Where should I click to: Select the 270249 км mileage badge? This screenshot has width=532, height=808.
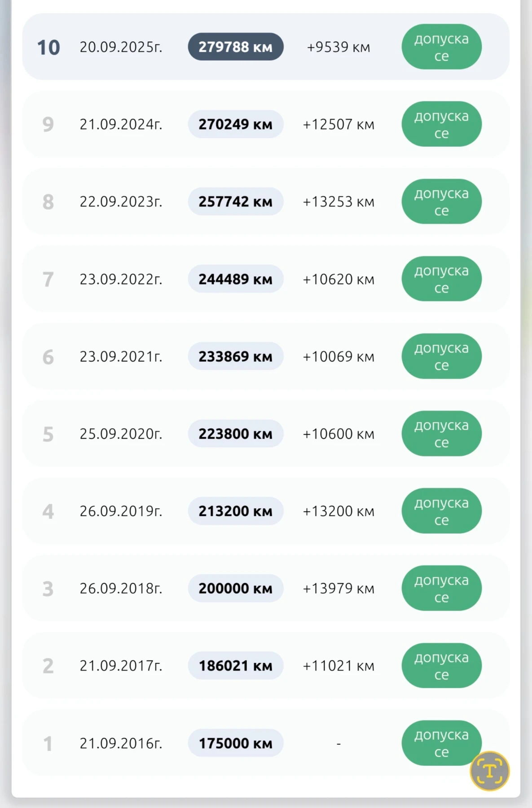click(235, 124)
